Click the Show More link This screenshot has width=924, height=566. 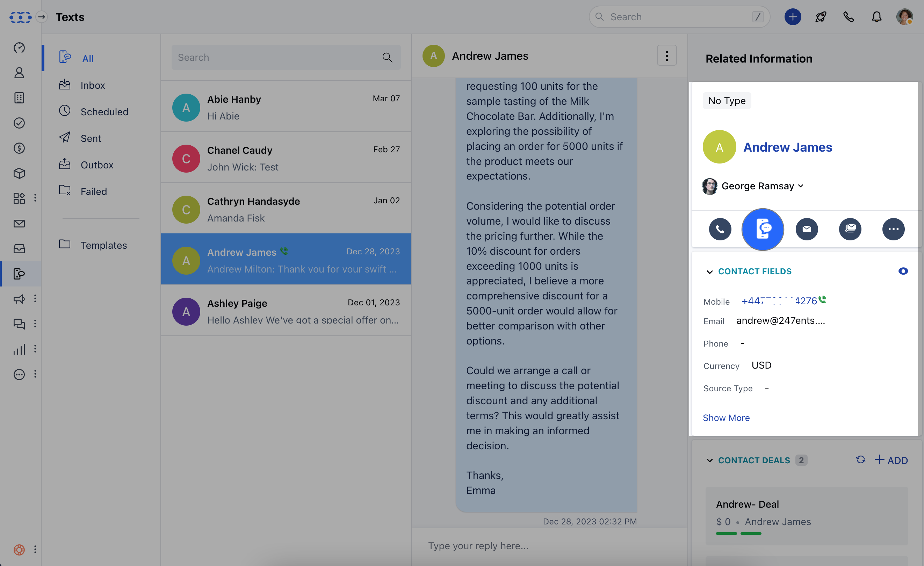tap(726, 418)
